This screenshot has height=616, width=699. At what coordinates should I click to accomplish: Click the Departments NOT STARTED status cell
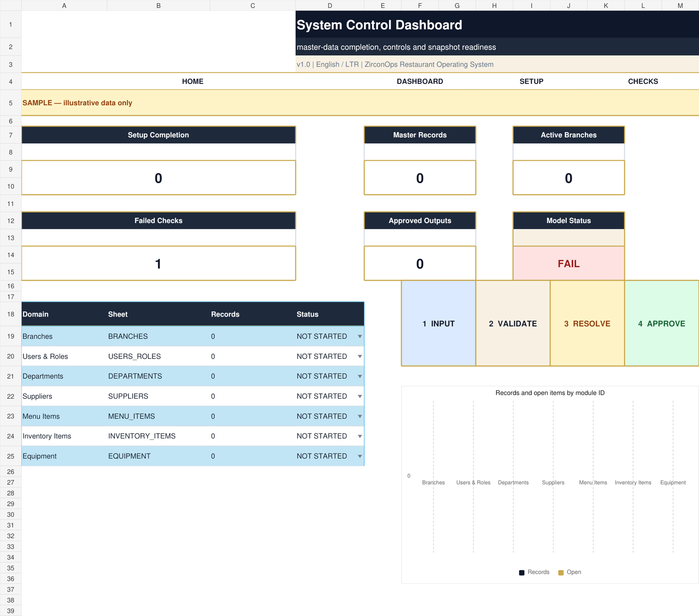330,376
